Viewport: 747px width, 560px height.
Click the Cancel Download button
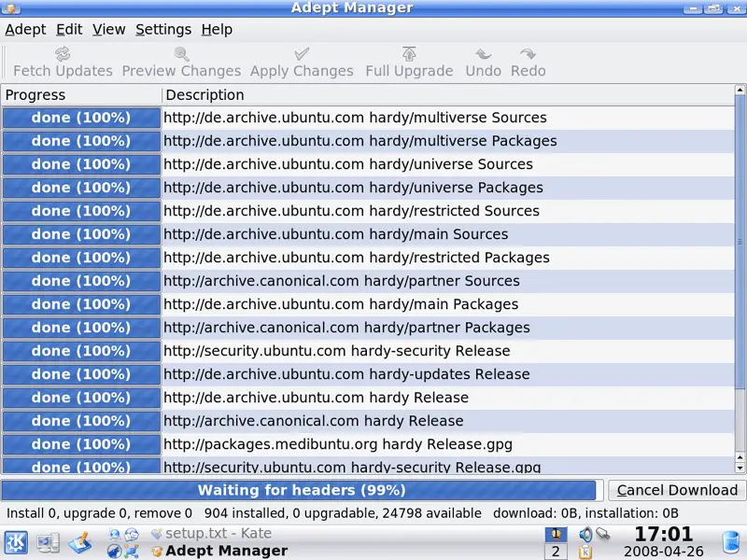(x=677, y=490)
